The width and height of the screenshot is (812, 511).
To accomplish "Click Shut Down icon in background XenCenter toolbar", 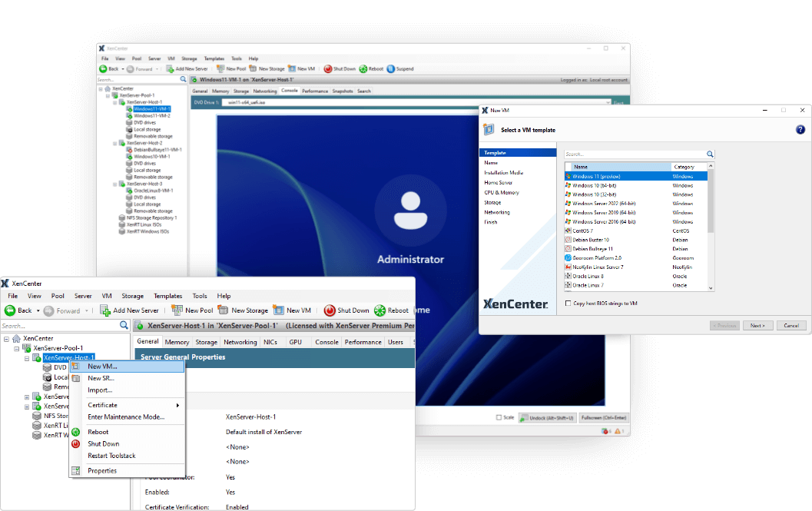I will [x=328, y=68].
